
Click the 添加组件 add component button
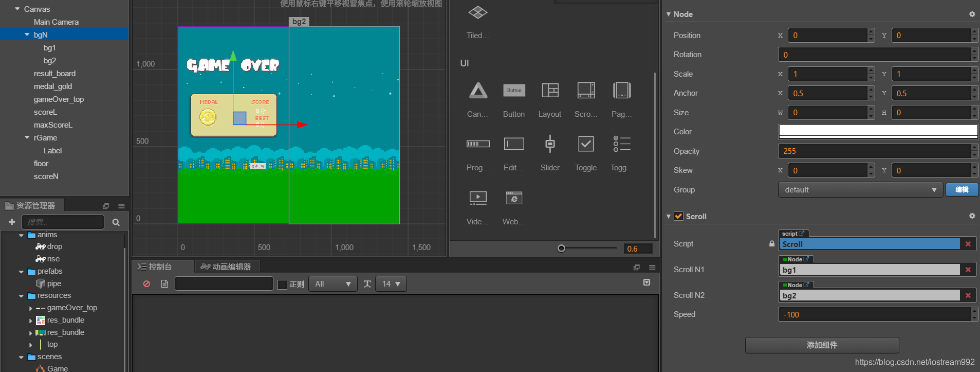coord(822,345)
